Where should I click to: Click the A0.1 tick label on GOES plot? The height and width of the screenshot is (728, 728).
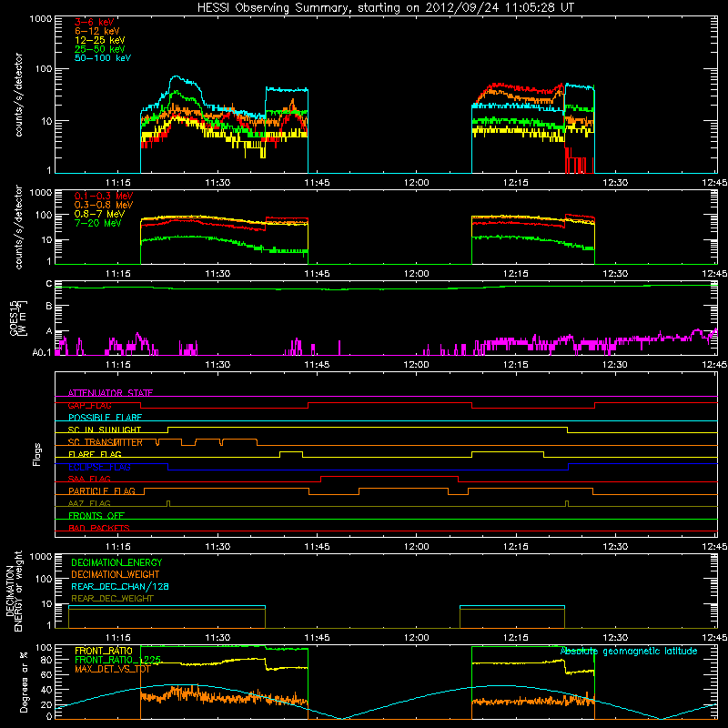(42, 352)
